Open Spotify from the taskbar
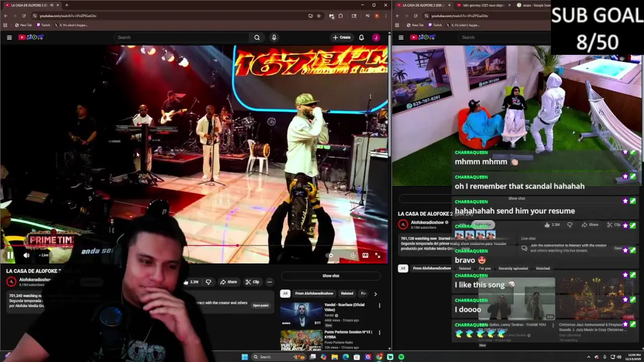Image resolution: width=644 pixels, height=362 pixels. click(401, 357)
